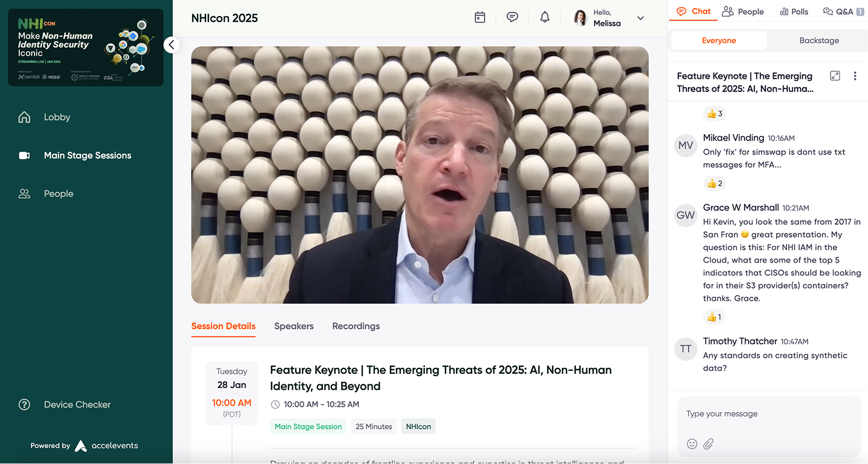Toggle thumbs-up reaction on Grace's message

tap(715, 317)
